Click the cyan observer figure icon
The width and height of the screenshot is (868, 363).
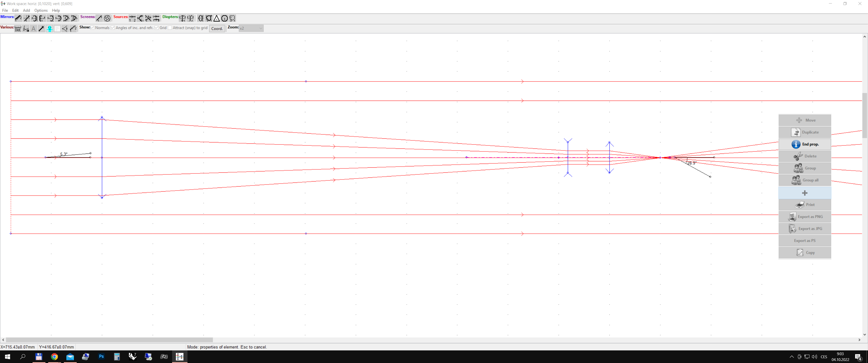pos(49,29)
